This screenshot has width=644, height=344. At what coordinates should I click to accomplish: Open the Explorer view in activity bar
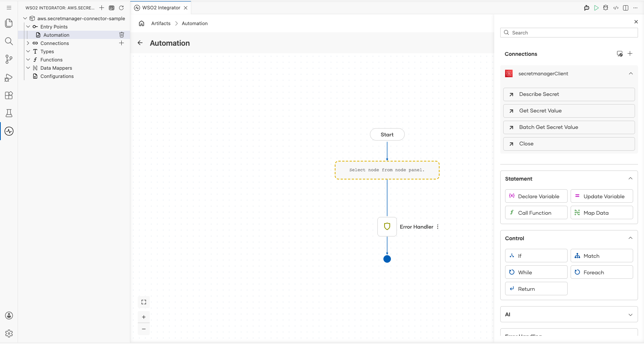coord(9,23)
